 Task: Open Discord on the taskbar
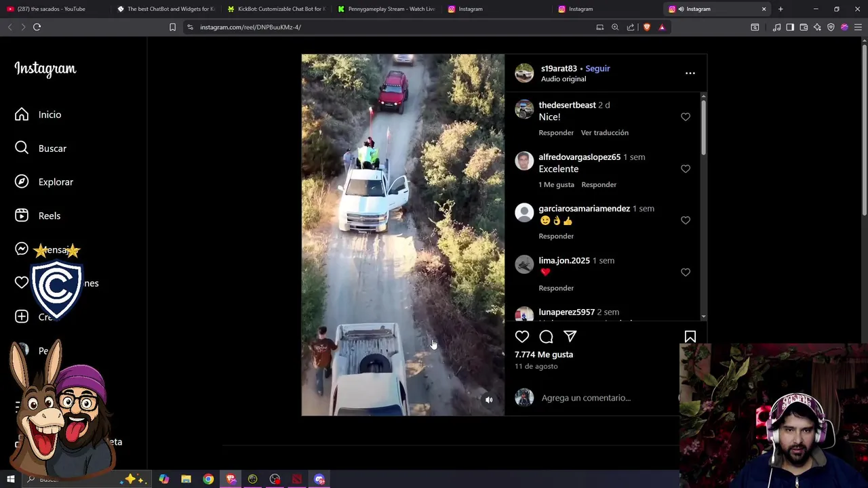319,479
